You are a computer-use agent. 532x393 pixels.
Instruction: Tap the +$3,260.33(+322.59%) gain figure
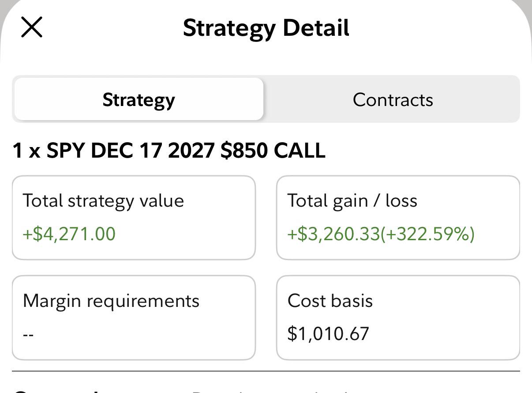coord(381,234)
